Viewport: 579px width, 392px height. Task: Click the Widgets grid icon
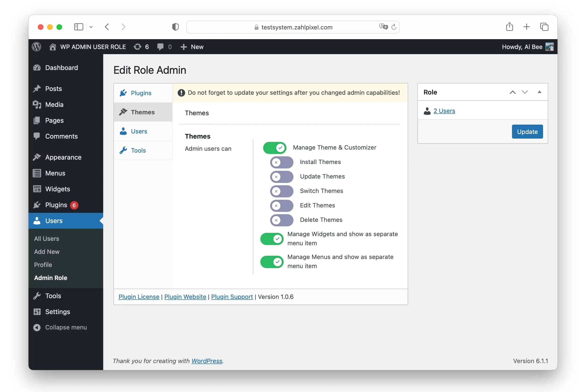click(x=37, y=189)
